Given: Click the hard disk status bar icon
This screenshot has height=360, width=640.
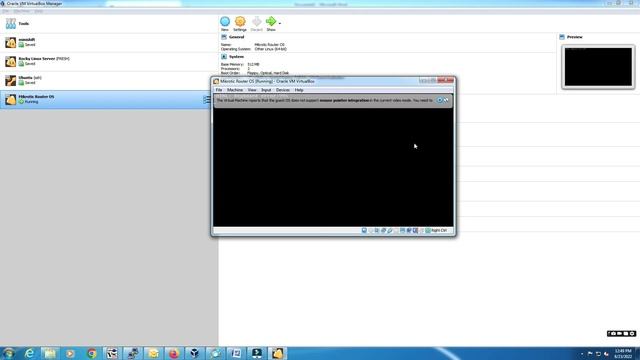Looking at the screenshot, I should [364, 231].
